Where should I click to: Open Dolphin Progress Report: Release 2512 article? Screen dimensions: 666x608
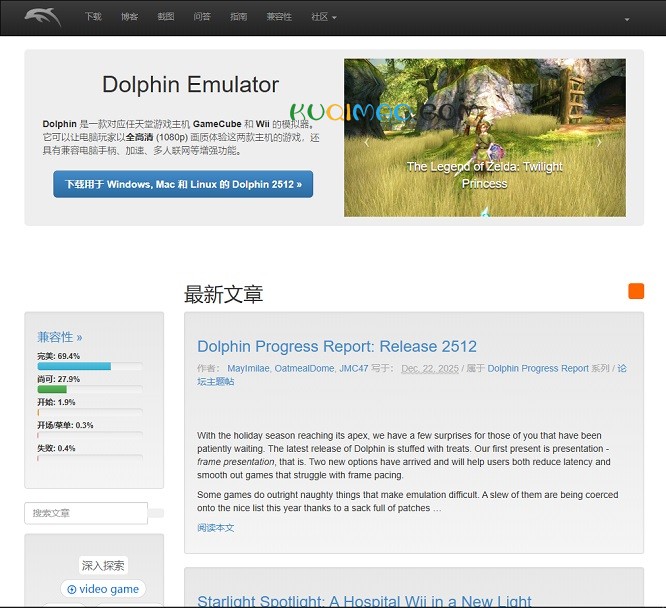[337, 346]
